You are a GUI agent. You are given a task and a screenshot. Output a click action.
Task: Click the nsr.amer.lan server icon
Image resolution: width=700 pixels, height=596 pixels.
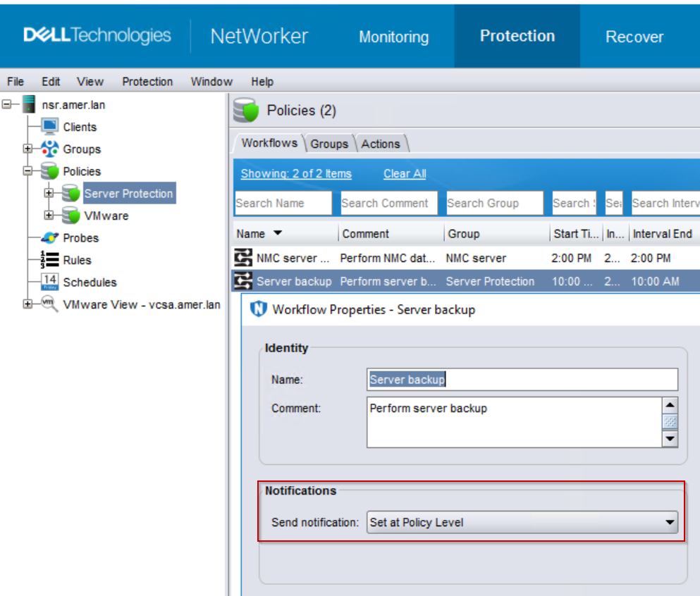coord(27,104)
